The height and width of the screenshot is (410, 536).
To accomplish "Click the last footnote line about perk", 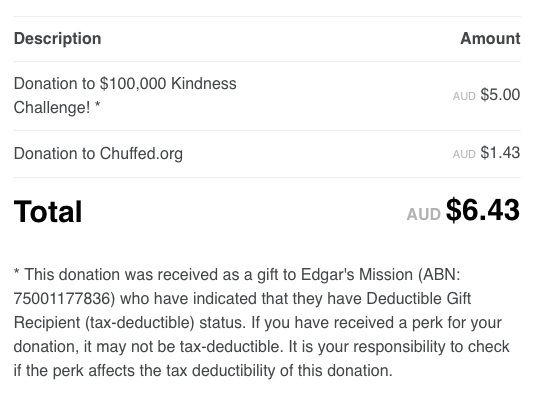I will 203,371.
